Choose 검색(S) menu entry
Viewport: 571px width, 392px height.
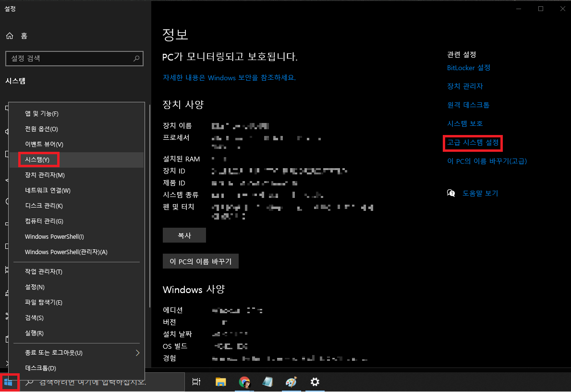click(x=76, y=318)
